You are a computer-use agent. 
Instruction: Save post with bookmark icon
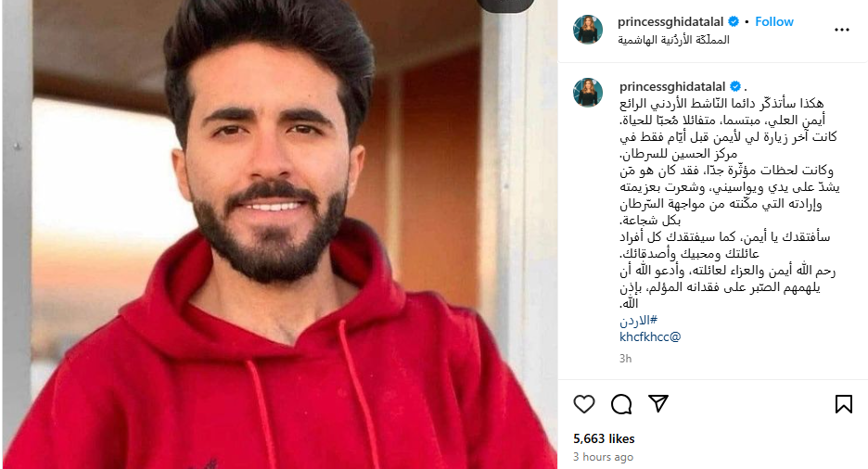point(844,404)
